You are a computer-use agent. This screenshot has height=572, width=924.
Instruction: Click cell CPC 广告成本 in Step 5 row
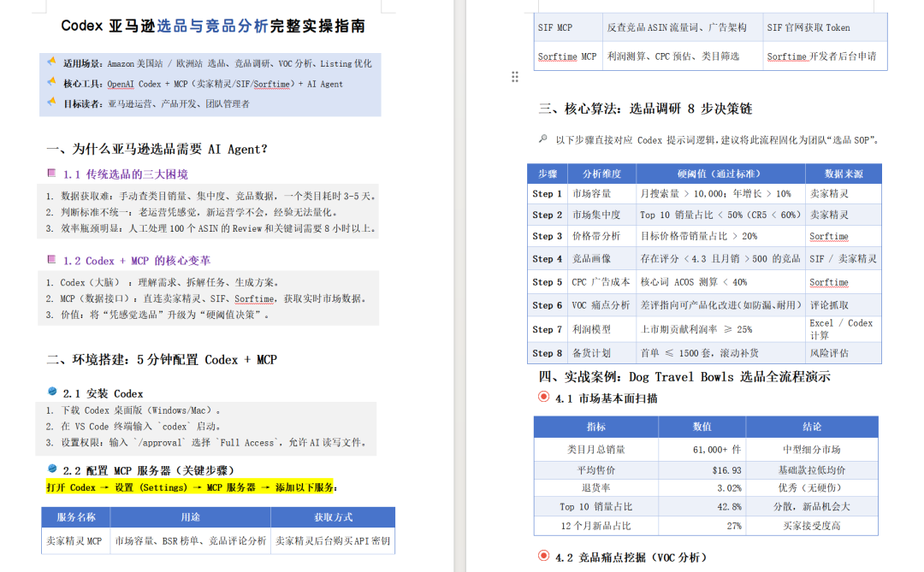(x=601, y=282)
